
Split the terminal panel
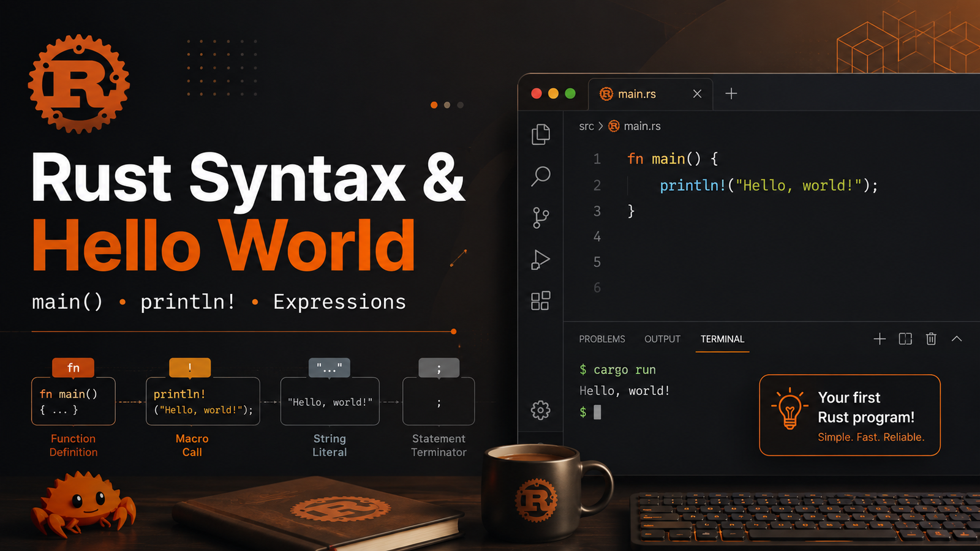[905, 339]
